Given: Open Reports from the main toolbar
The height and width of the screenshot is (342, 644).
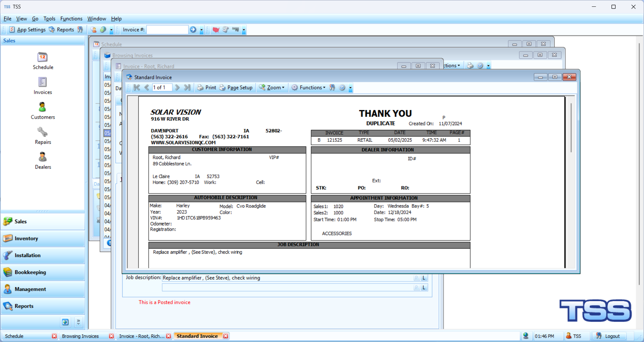Looking at the screenshot, I should point(61,30).
